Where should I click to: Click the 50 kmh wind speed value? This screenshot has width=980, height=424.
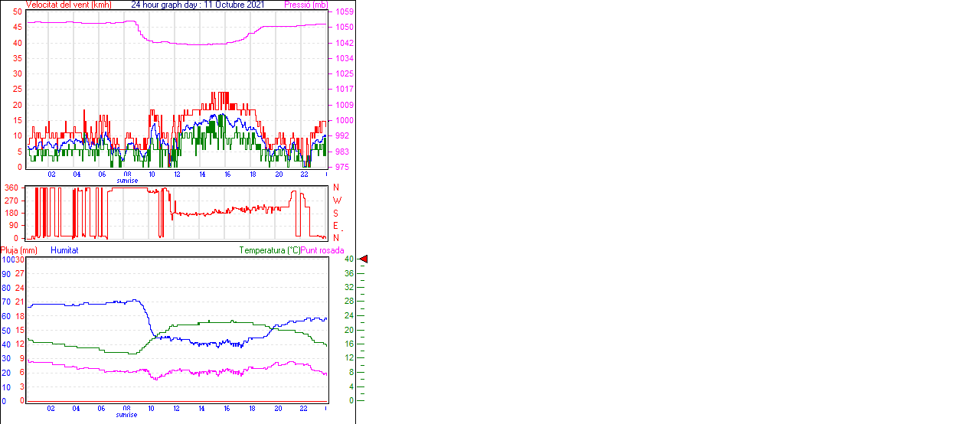pos(18,12)
